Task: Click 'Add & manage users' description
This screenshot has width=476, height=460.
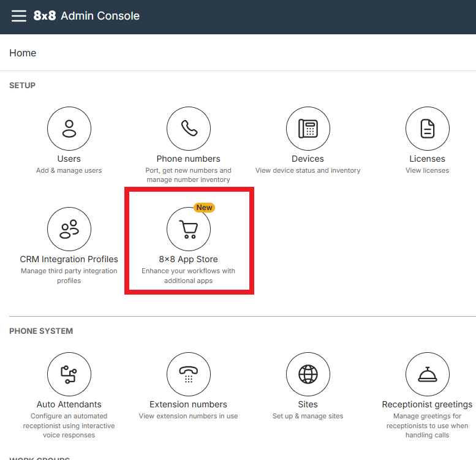Action: pyautogui.click(x=69, y=170)
